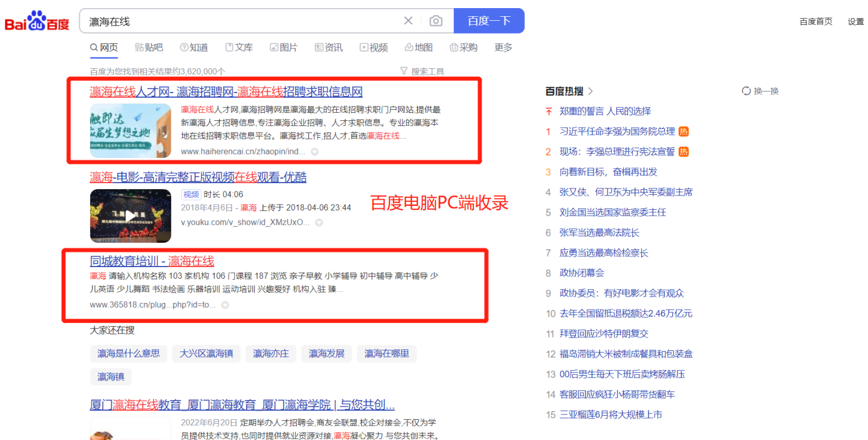Click the 视频 tag on 优酷 result

tap(191, 194)
